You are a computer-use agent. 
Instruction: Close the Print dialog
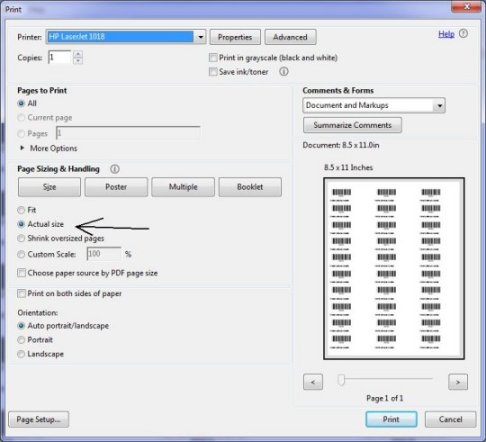point(467,7)
